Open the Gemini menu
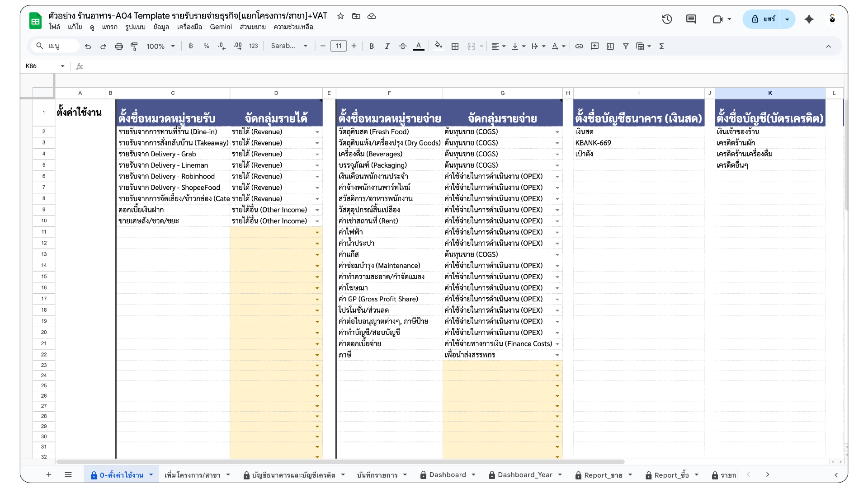868x488 pixels. coord(221,27)
